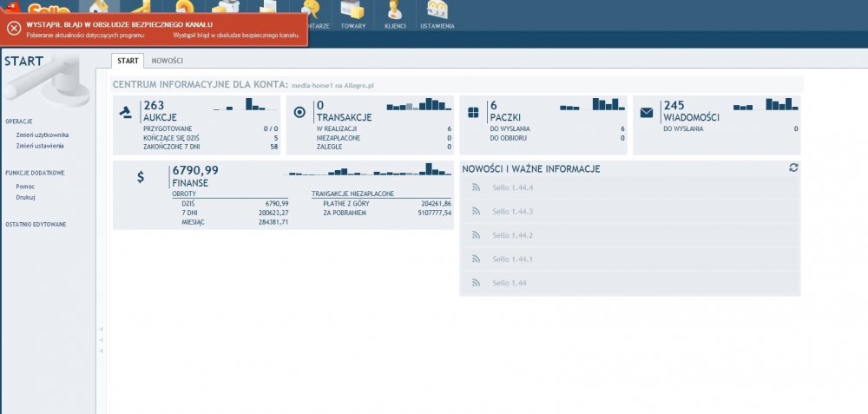Click Zmień użytkownika in the sidebar

42,135
